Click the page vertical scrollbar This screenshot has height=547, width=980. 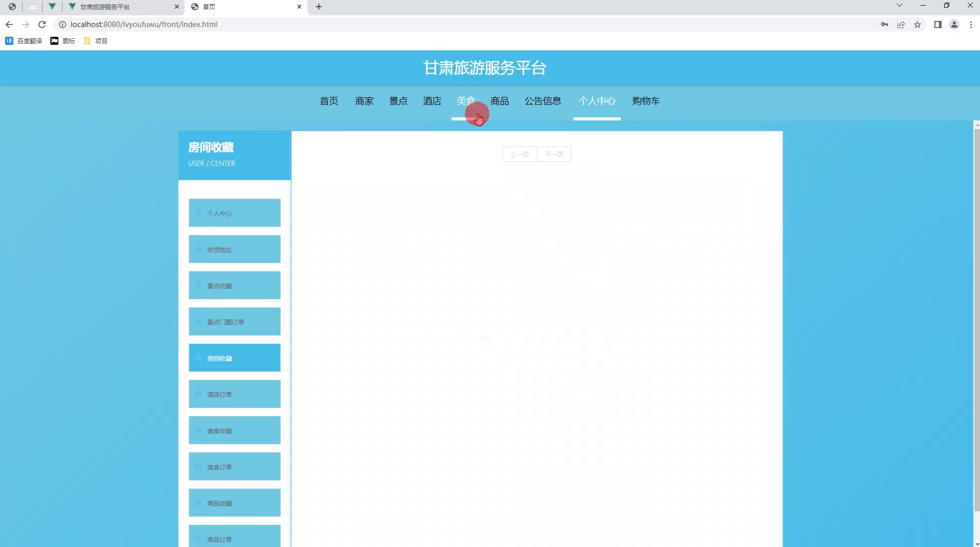coord(976,319)
